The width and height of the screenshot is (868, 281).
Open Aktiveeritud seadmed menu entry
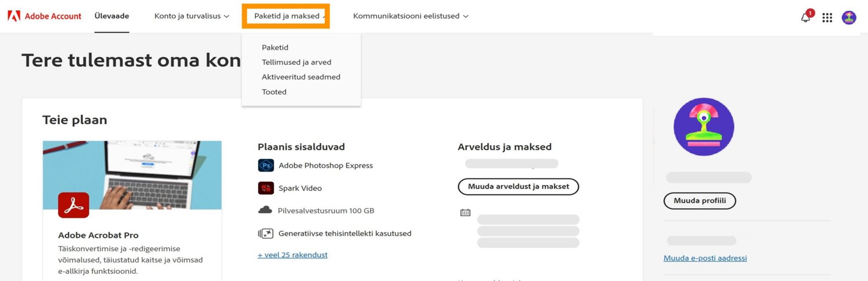[x=301, y=77]
